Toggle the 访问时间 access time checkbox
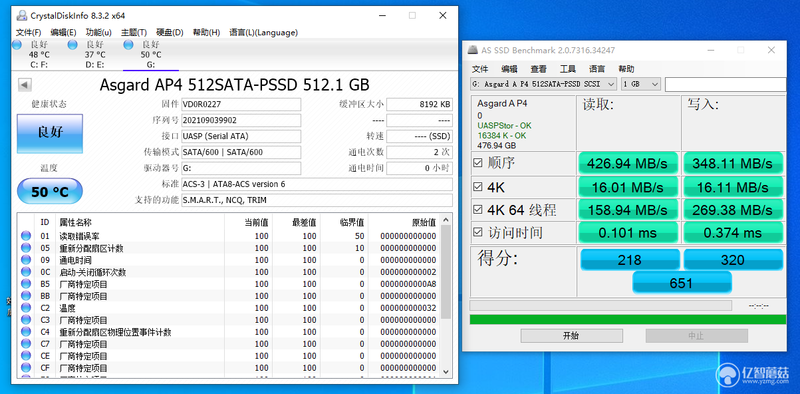800x394 pixels. [478, 233]
